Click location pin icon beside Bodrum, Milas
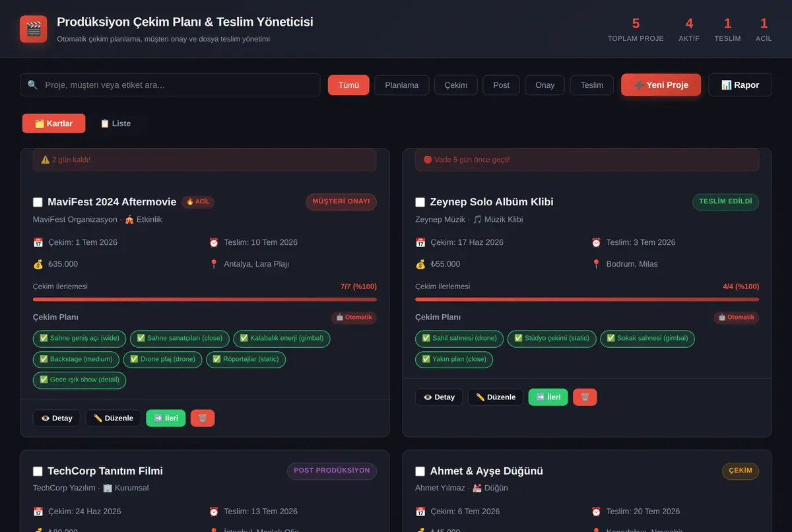 coord(596,264)
